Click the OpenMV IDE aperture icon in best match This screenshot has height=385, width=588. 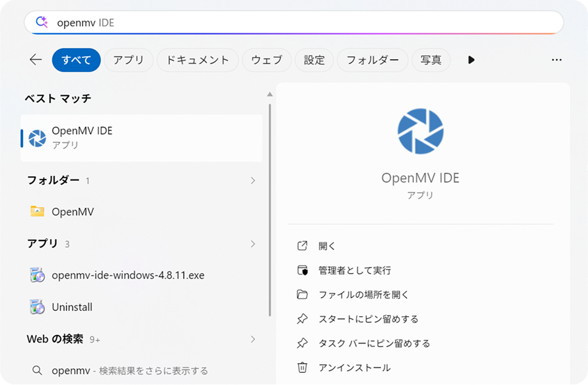(37, 138)
